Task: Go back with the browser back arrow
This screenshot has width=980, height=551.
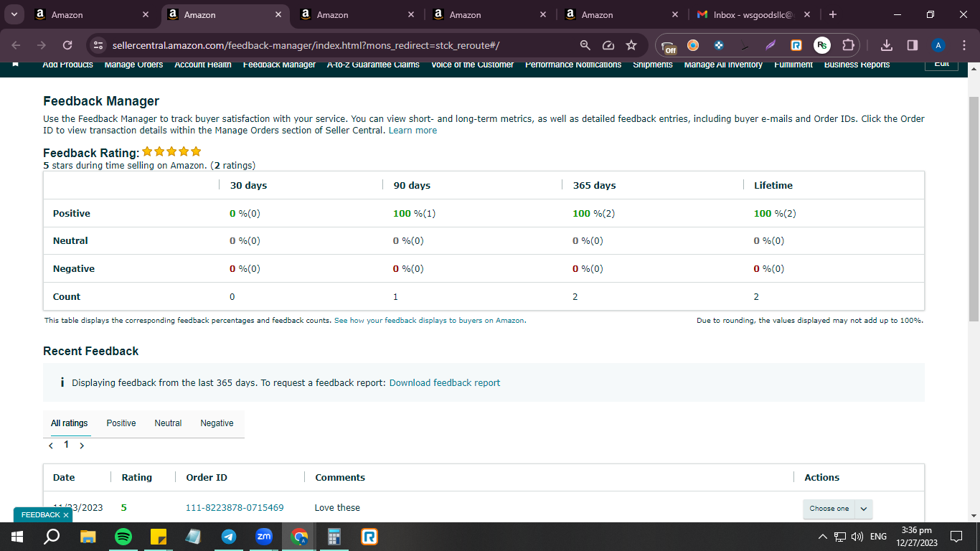Action: click(17, 45)
